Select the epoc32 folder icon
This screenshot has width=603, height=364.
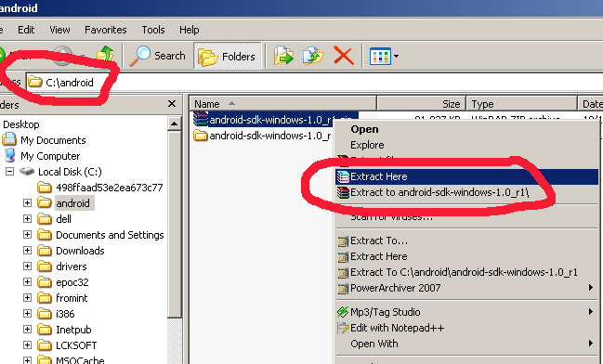[x=45, y=281]
